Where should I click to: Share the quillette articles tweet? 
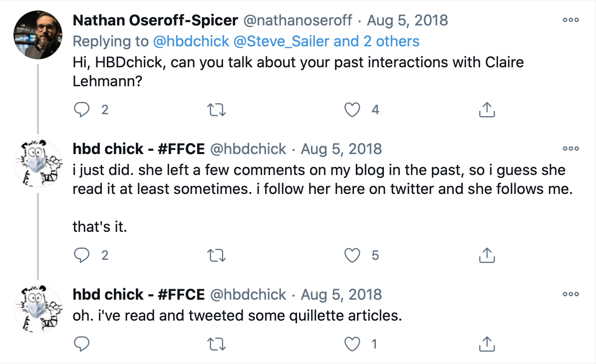[487, 344]
